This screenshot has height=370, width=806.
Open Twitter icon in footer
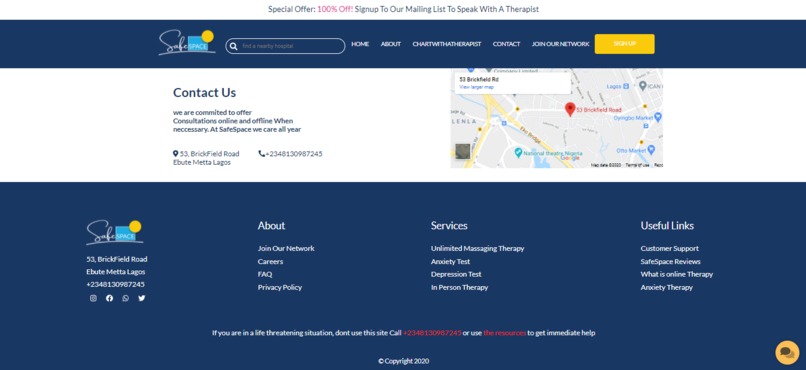coord(142,298)
